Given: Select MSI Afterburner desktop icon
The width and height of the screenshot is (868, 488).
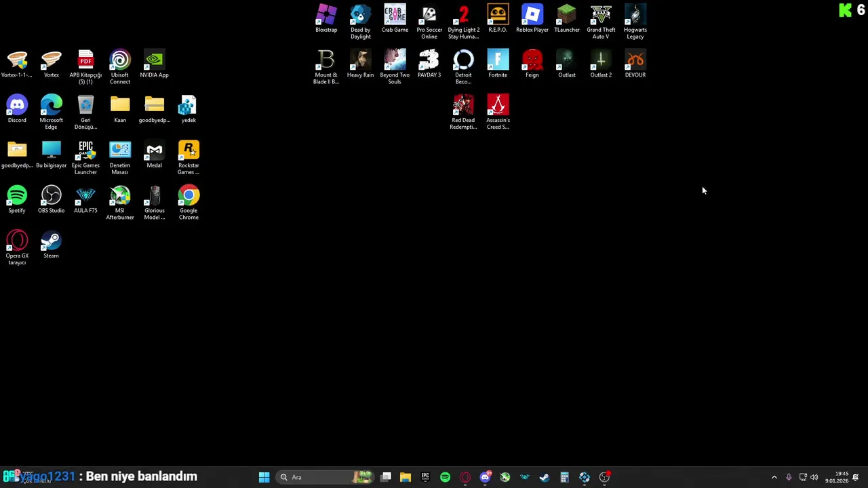Looking at the screenshot, I should [x=120, y=202].
